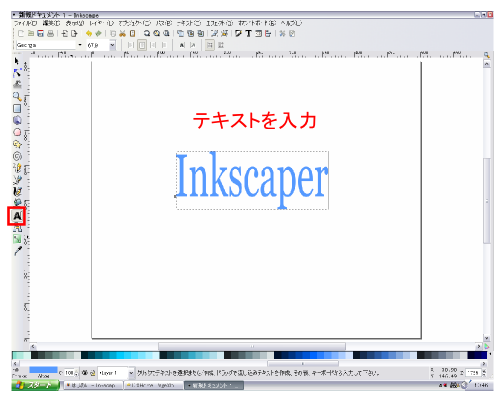Open the 表示 menu
The height and width of the screenshot is (400, 500).
click(75, 23)
